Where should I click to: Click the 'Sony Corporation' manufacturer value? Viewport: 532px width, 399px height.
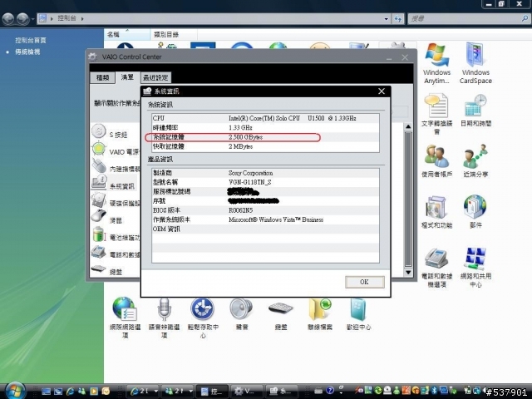click(x=251, y=173)
